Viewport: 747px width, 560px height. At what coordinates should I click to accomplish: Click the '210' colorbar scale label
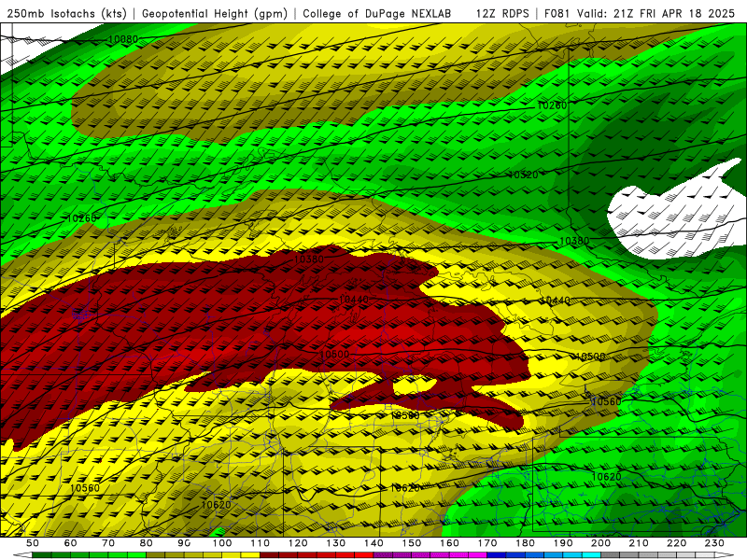point(639,543)
